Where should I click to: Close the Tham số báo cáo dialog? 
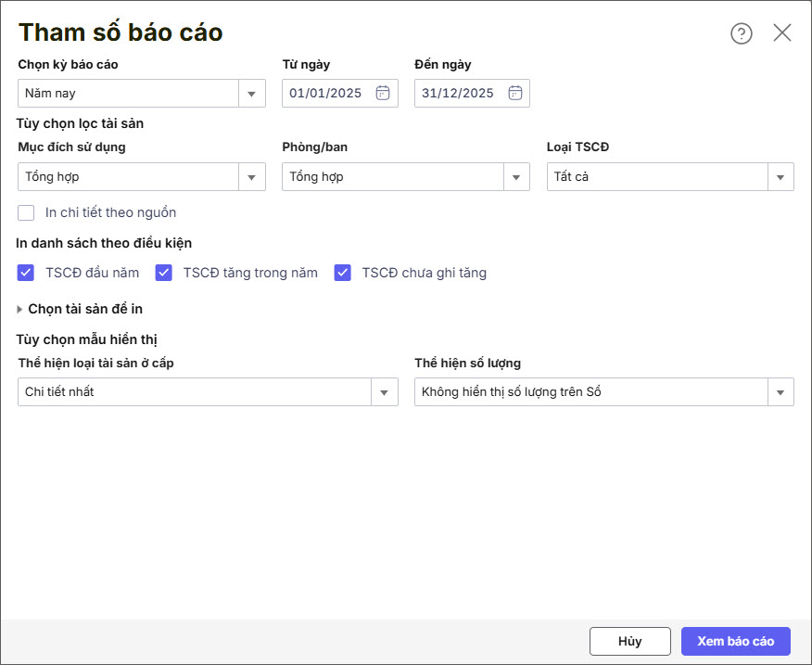pyautogui.click(x=782, y=33)
